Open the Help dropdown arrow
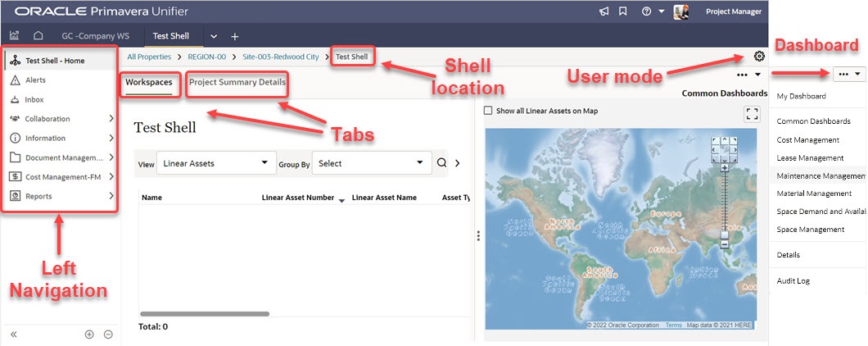The image size is (868, 346). click(x=662, y=11)
